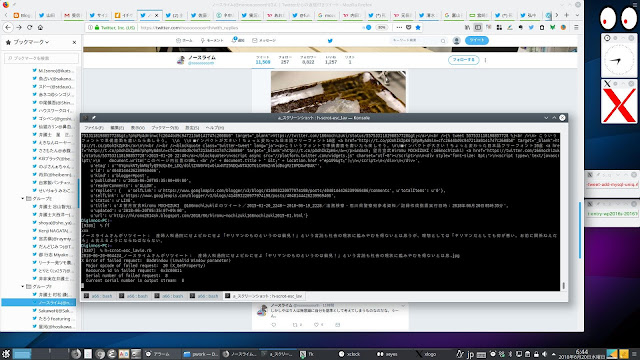Open Konsole Edit menu
Screen dimensions: 640x360
coord(117,128)
